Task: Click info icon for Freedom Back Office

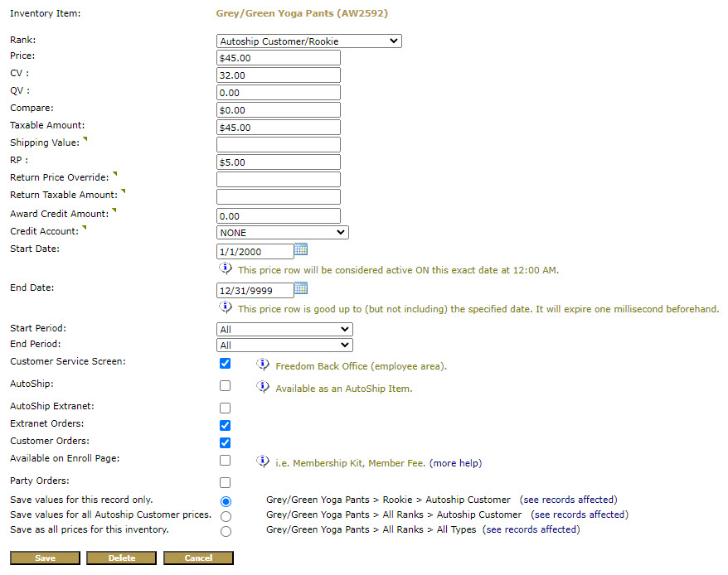Action: pos(263,365)
